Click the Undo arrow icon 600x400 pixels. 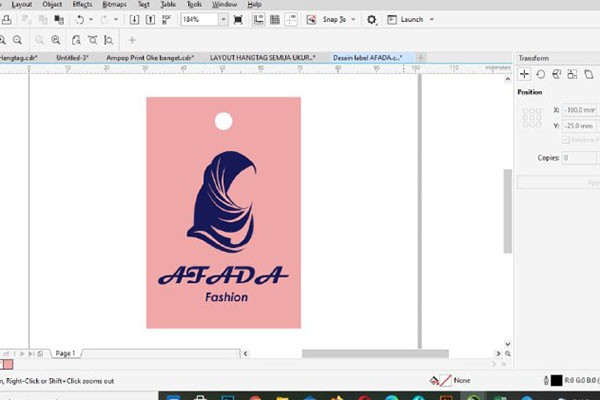(80, 20)
